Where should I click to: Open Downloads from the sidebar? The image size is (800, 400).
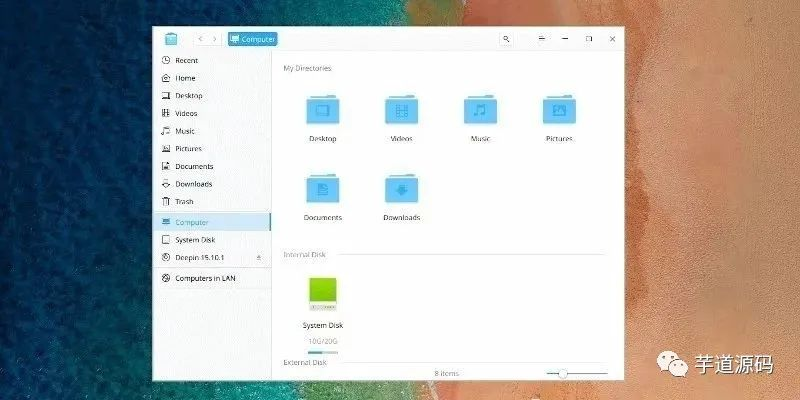[212, 184]
